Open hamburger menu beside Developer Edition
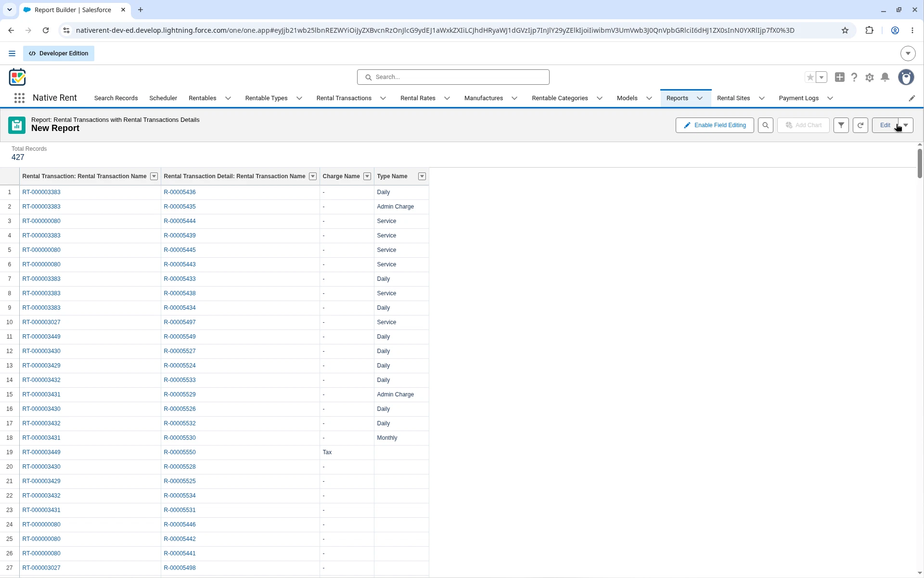 tap(12, 53)
